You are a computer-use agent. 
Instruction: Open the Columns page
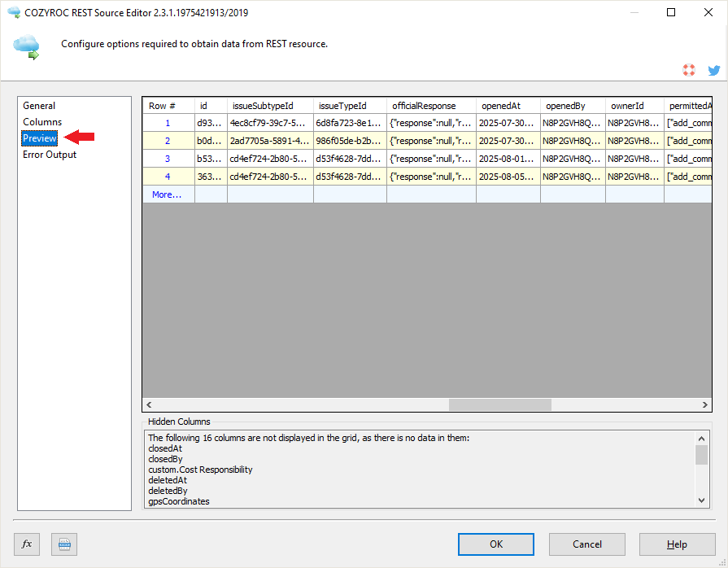pyautogui.click(x=42, y=122)
